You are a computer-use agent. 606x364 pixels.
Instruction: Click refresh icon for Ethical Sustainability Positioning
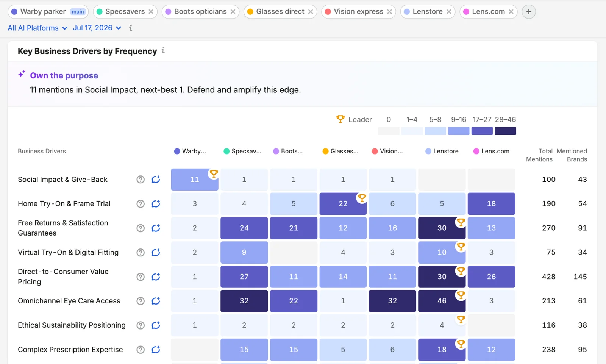pyautogui.click(x=156, y=325)
